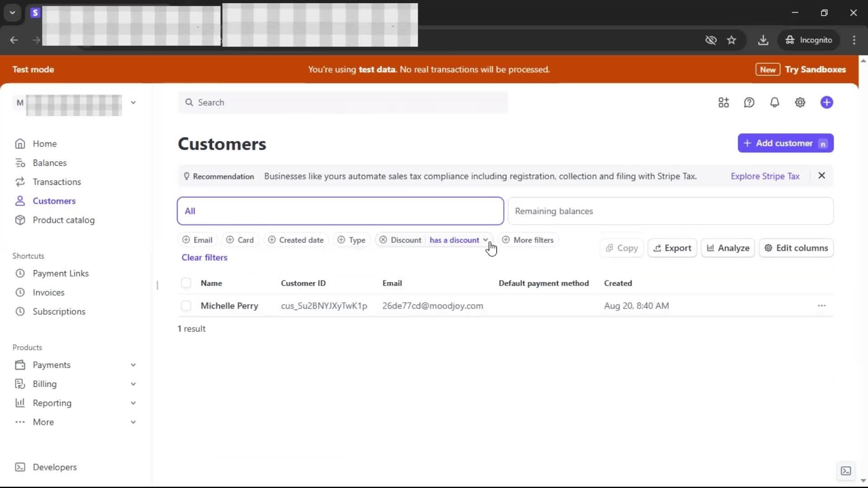Screen dimensions: 868x488
Task: Follow the Explore Stripe Tax link
Action: (765, 176)
